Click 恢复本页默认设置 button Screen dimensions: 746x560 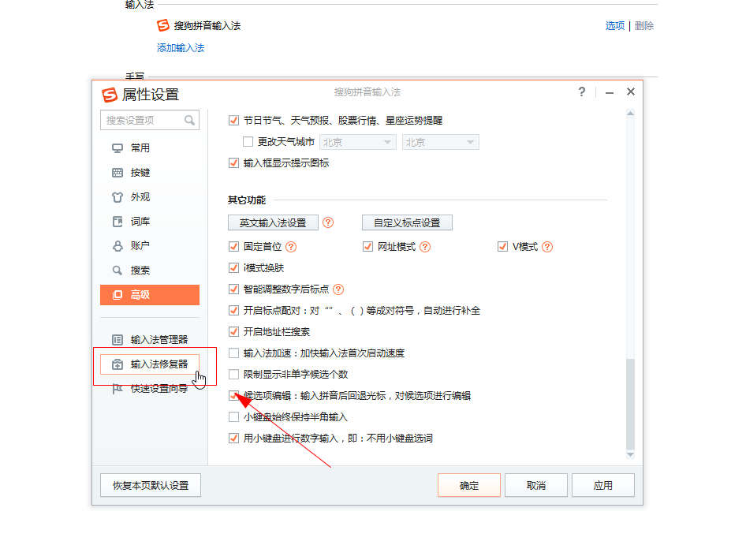151,485
